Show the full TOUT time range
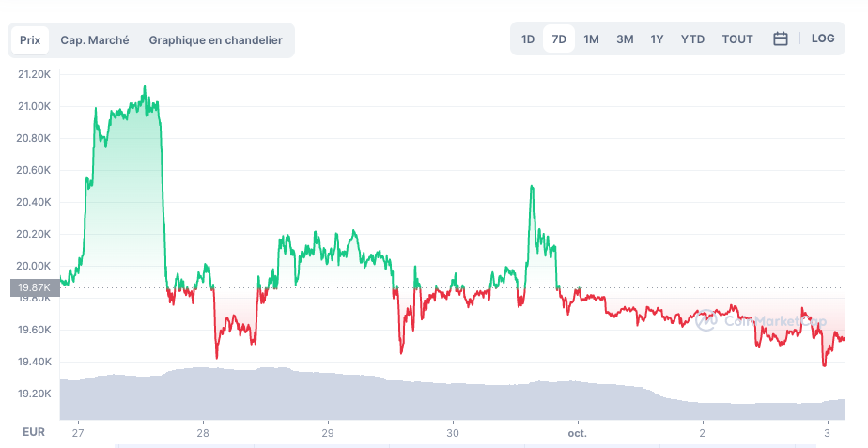The height and width of the screenshot is (448, 868). tap(737, 39)
